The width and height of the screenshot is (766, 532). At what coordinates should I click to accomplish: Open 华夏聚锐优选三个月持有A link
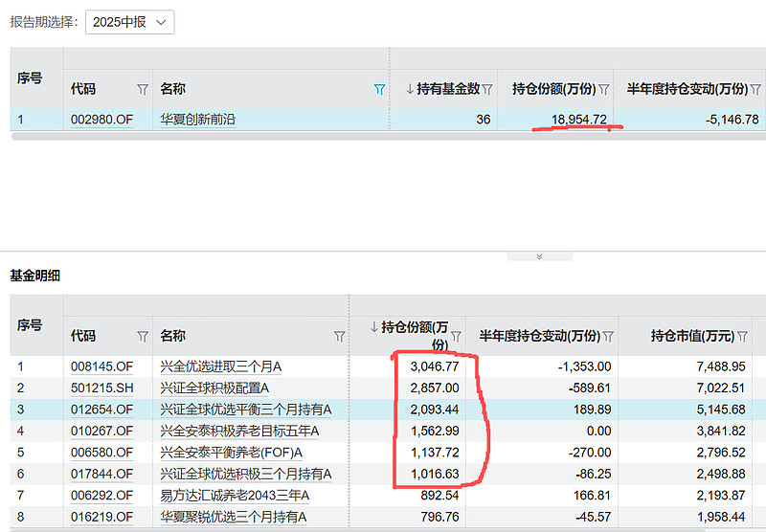[x=233, y=517]
